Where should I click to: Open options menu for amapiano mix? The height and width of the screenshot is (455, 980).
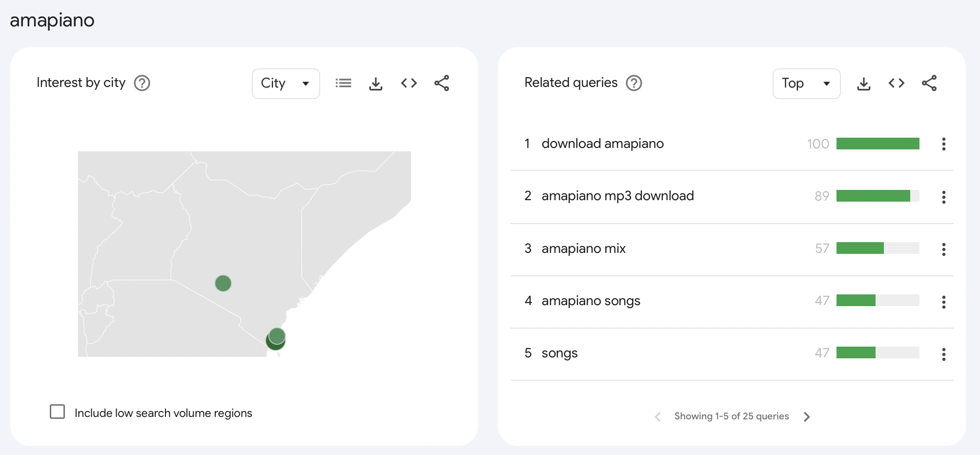coord(943,249)
